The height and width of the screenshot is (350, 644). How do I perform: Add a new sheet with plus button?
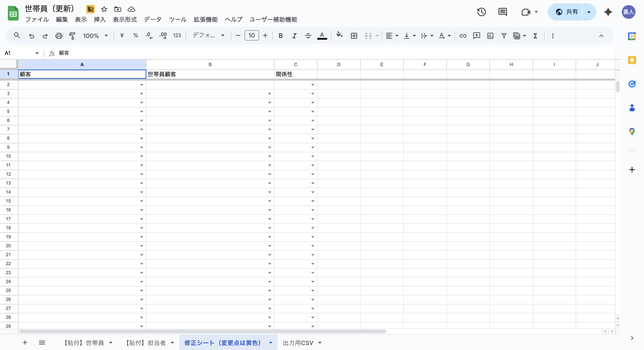[x=25, y=343]
